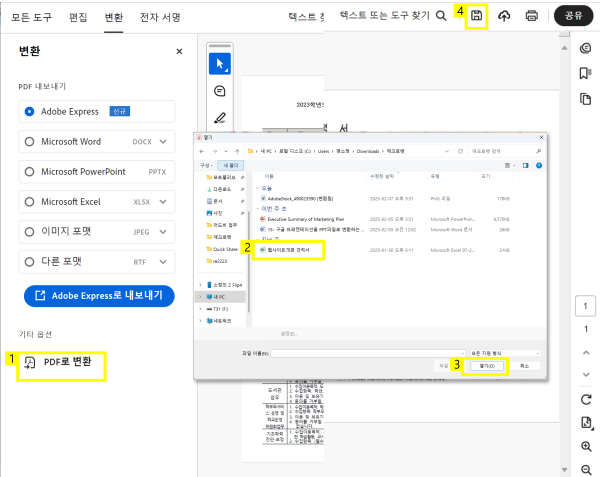This screenshot has height=477, width=600.
Task: Collapse the 오늘 file group
Action: click(x=258, y=188)
